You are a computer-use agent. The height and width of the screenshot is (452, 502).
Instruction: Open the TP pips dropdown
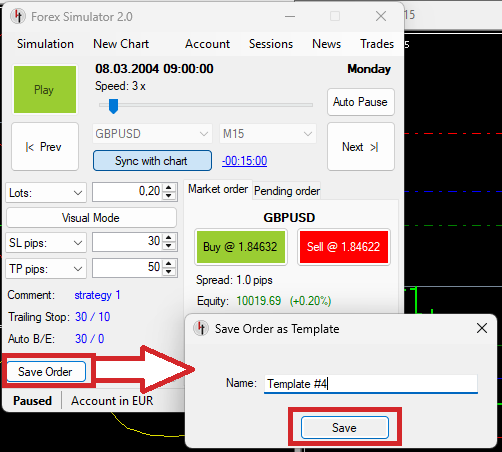[x=46, y=268]
